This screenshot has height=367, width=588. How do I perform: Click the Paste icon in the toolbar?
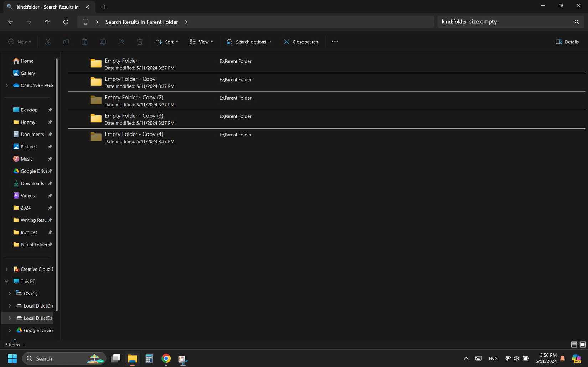84,42
